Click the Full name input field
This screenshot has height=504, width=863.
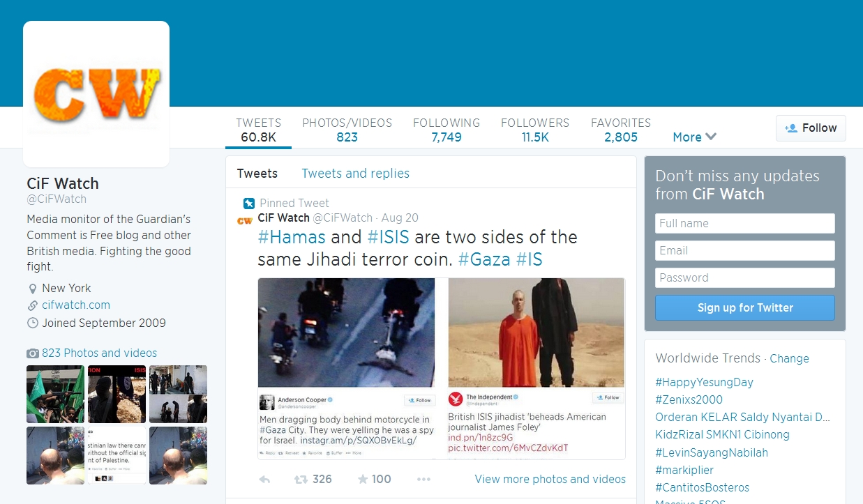(x=745, y=223)
